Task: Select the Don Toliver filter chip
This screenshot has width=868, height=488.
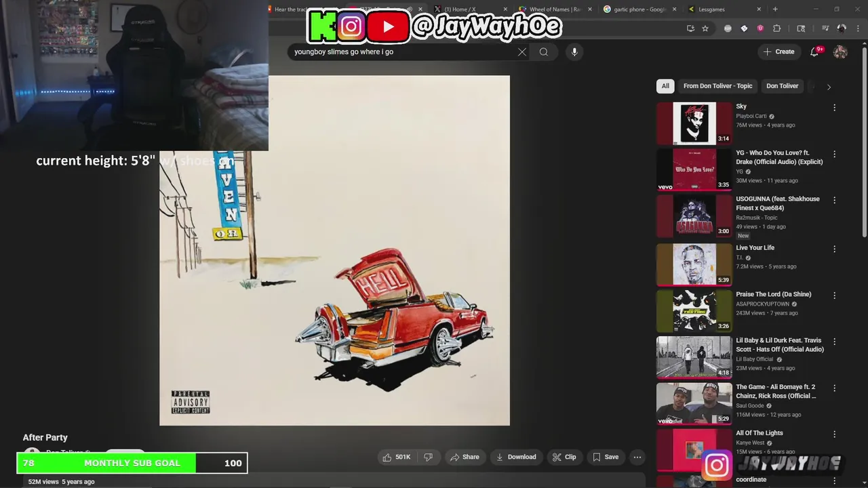Action: click(782, 86)
